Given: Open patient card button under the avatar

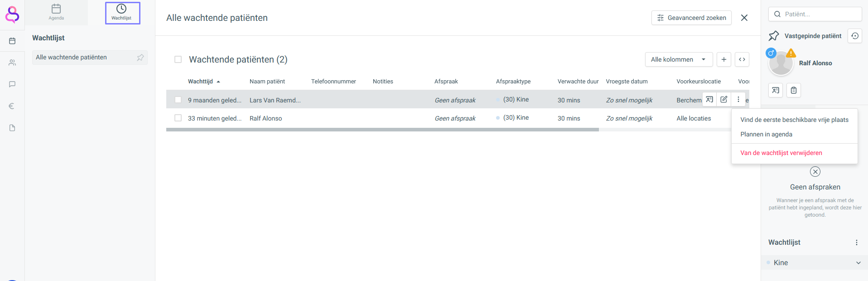Looking at the screenshot, I should click(x=776, y=90).
